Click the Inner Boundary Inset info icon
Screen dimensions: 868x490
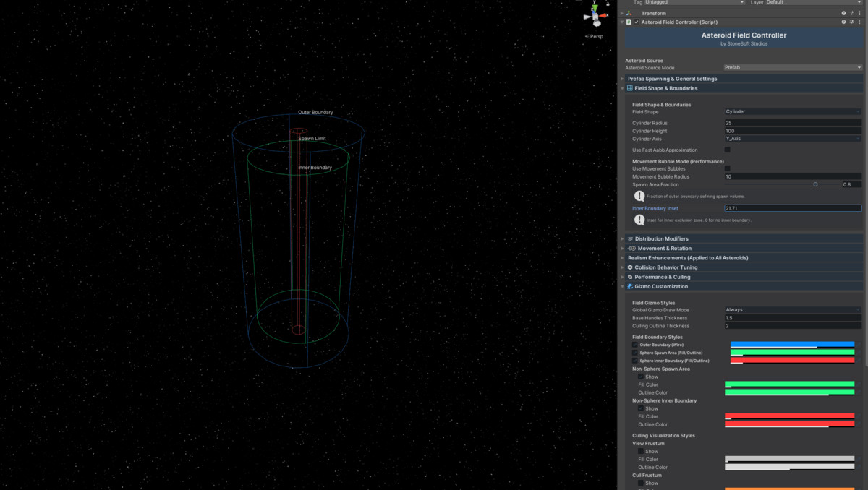[x=639, y=220]
